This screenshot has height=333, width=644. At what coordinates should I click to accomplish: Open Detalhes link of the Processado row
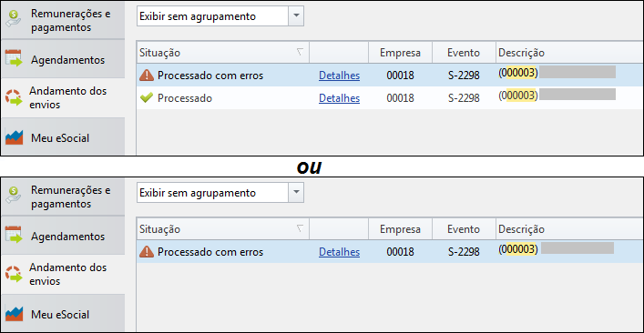[339, 98]
